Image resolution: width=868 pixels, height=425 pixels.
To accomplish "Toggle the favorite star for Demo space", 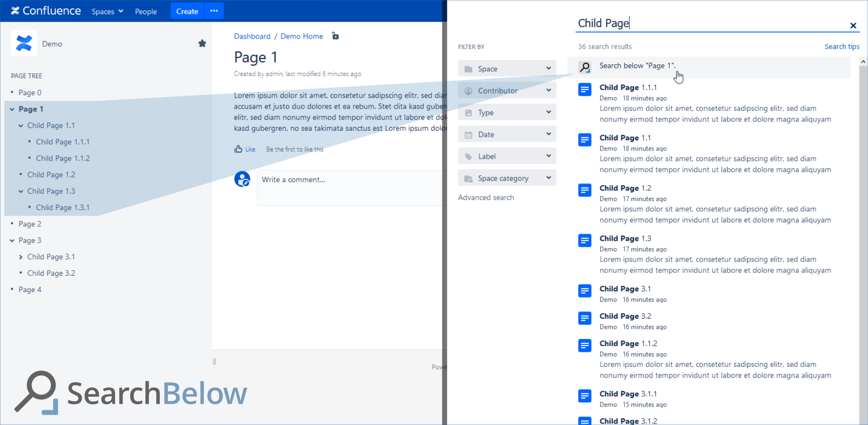I will [x=202, y=43].
